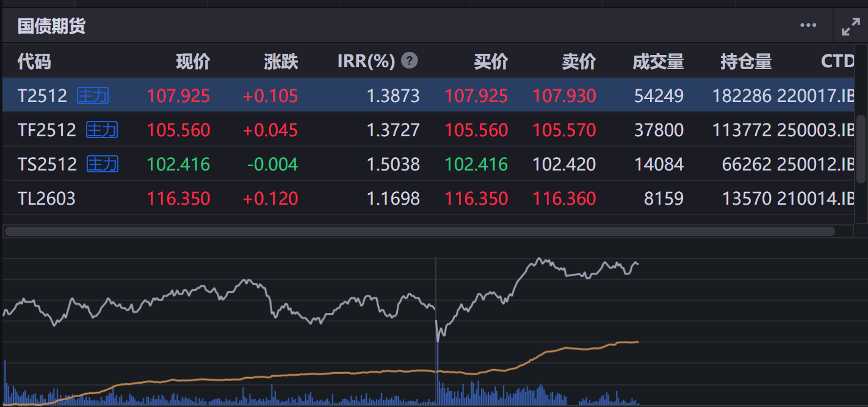This screenshot has width=868, height=407.
Task: Click TS2512 current price 102.416 in 现价 column
Action: point(178,164)
